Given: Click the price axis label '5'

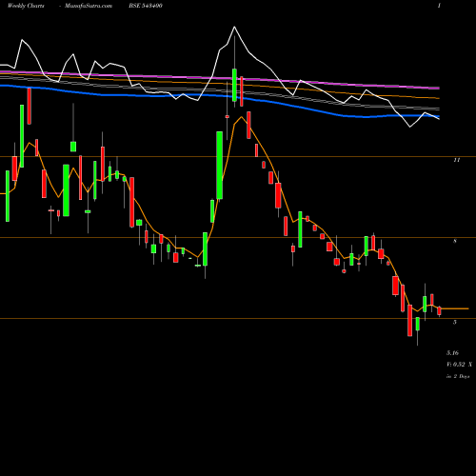Looking at the screenshot, I should 455,322.
